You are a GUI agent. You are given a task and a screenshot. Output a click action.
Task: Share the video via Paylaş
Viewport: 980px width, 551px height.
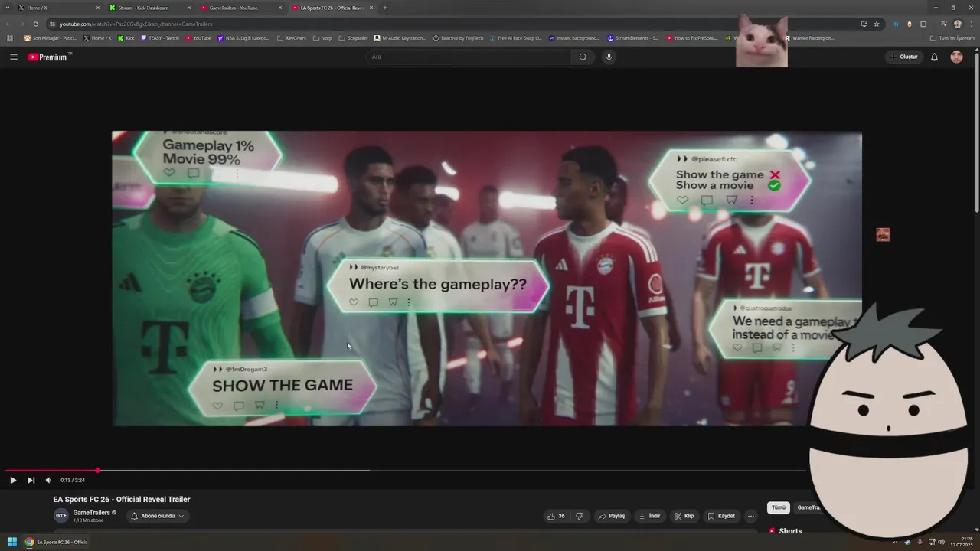click(x=612, y=516)
